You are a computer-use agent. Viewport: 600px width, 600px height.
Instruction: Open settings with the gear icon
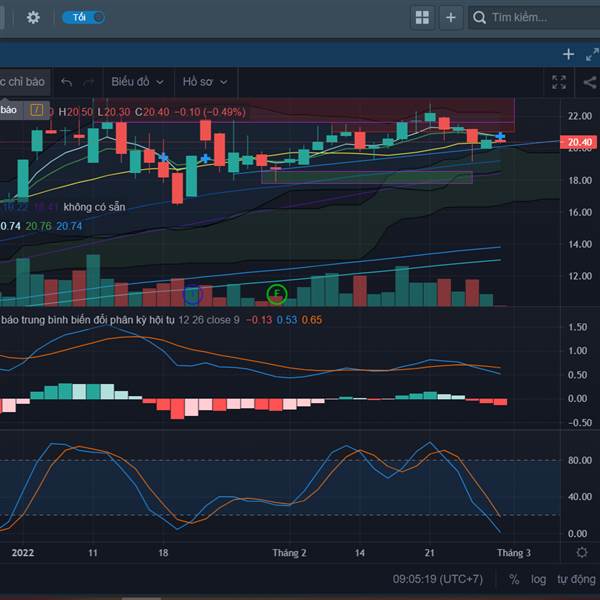[x=33, y=18]
